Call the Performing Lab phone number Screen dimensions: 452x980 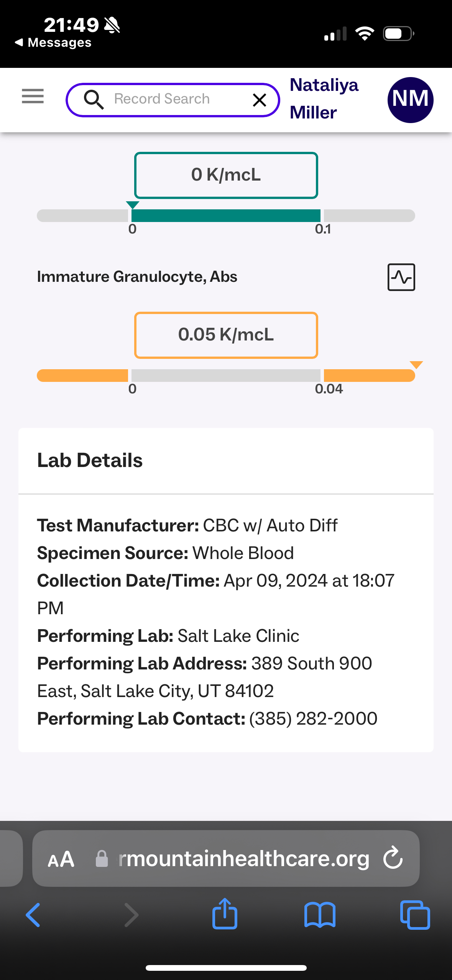pos(313,719)
